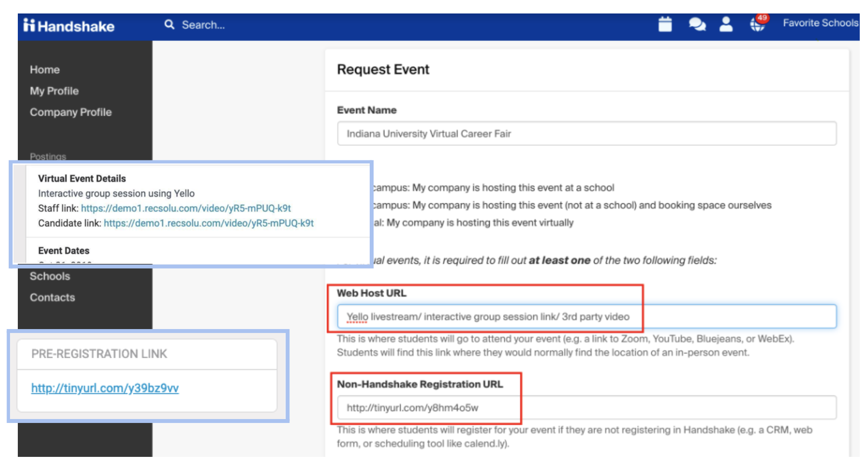Viewport: 868px width, 466px height.
Task: Open the Candidate link URL
Action: [x=209, y=223]
